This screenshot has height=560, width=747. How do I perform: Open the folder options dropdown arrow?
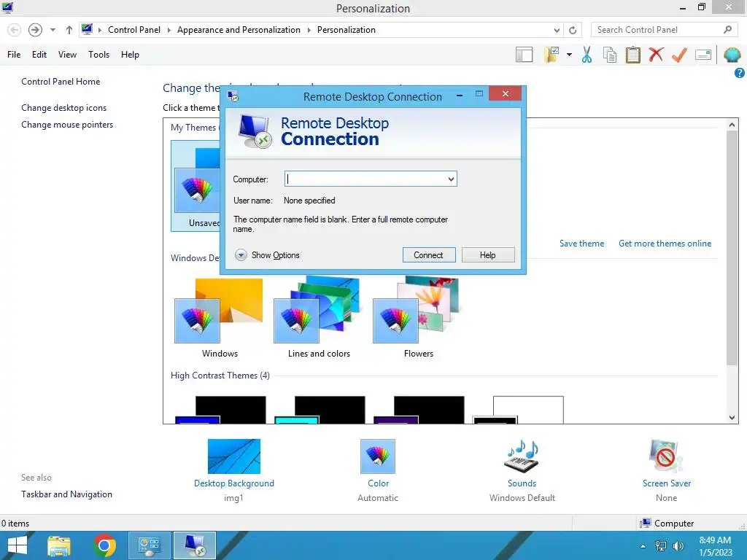[569, 55]
